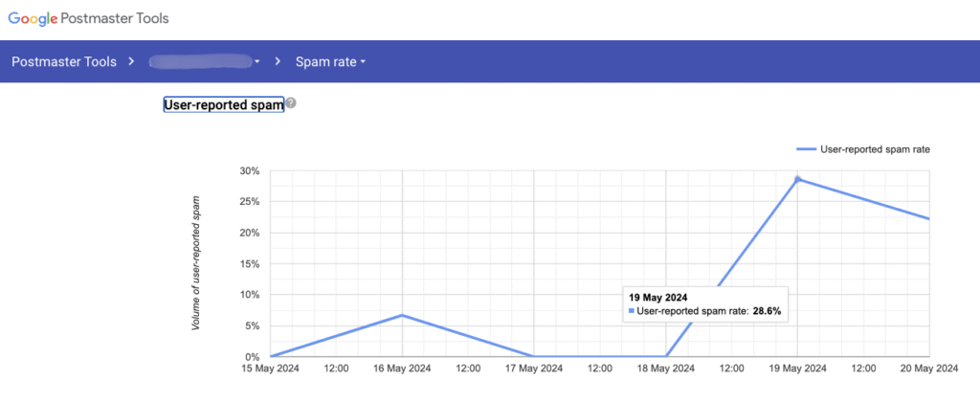Go to Postmaster Tools breadcrumb link
The width and height of the screenshot is (980, 403).
tap(63, 62)
